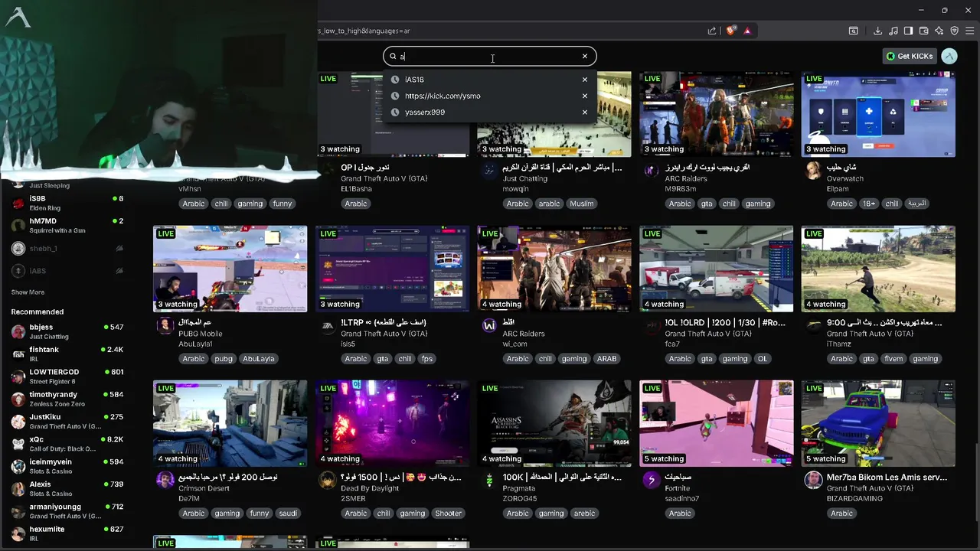Open the Leo AI sparkle icon
The height and width of the screenshot is (551, 980).
(x=939, y=31)
